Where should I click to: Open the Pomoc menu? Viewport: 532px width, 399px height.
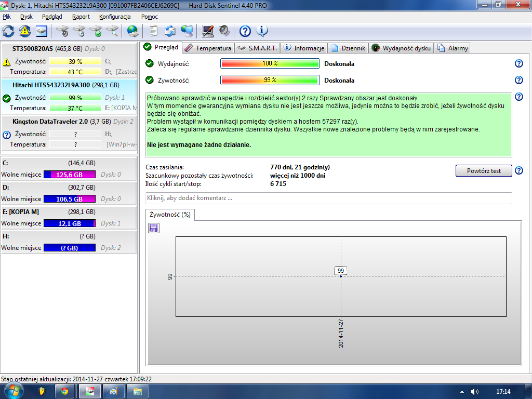tap(149, 17)
